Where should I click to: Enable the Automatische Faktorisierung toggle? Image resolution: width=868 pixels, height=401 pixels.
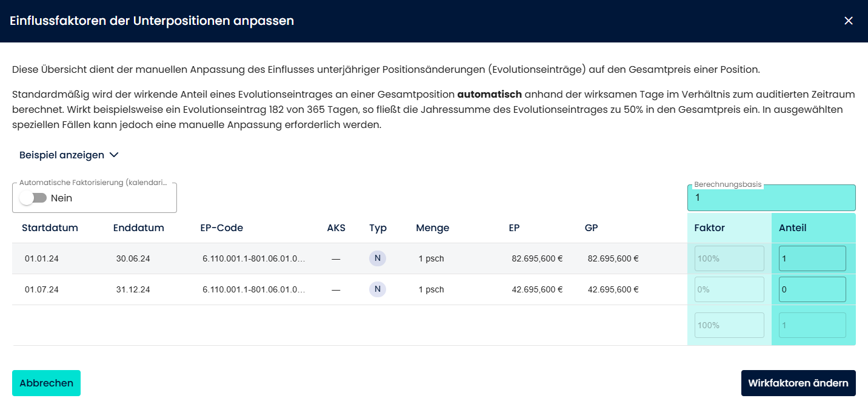33,198
